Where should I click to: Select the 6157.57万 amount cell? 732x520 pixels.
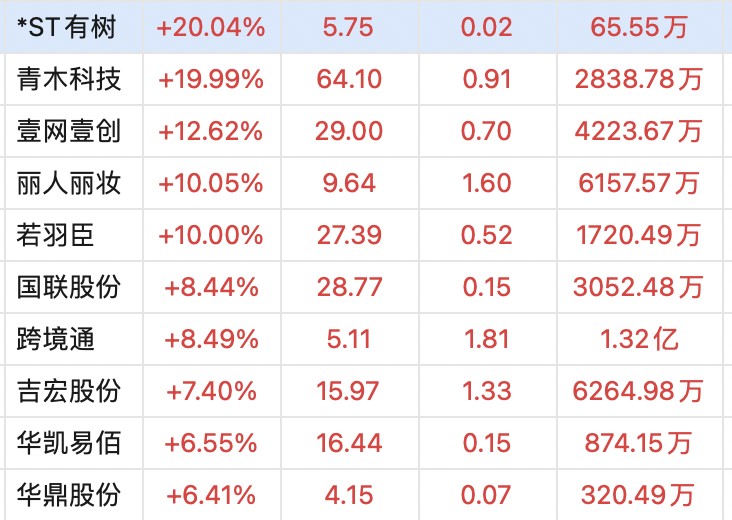pos(639,183)
